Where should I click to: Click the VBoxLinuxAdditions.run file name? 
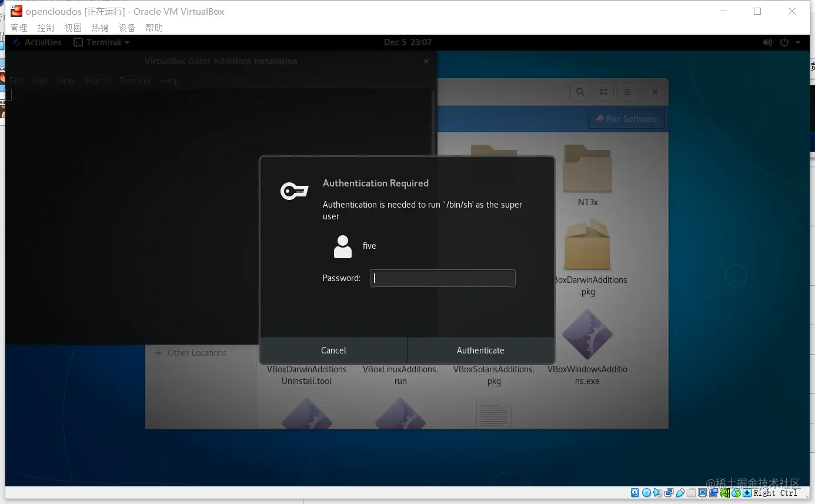click(x=400, y=375)
